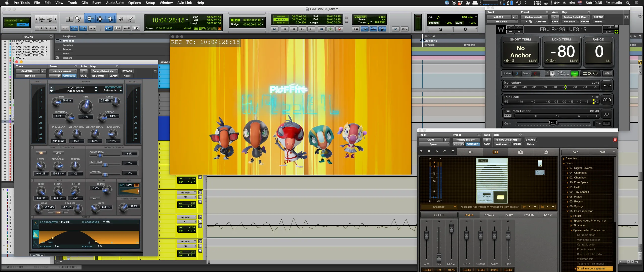644x272 pixels.
Task: Select the Grabber hand tool
Action: coord(110,19)
